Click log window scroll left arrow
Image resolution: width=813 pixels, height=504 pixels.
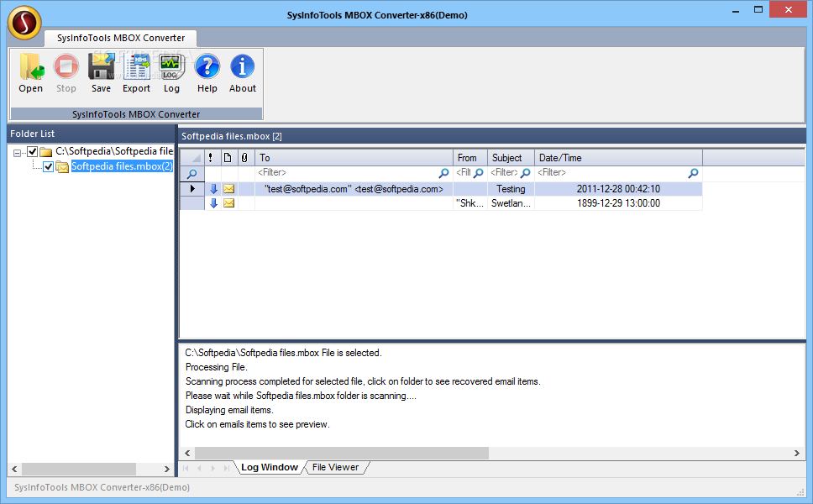[187, 454]
